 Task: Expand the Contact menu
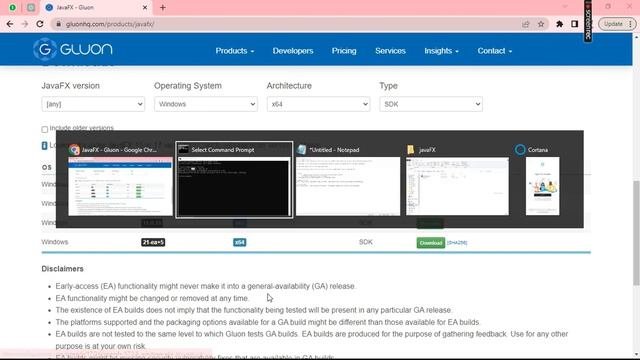click(495, 51)
